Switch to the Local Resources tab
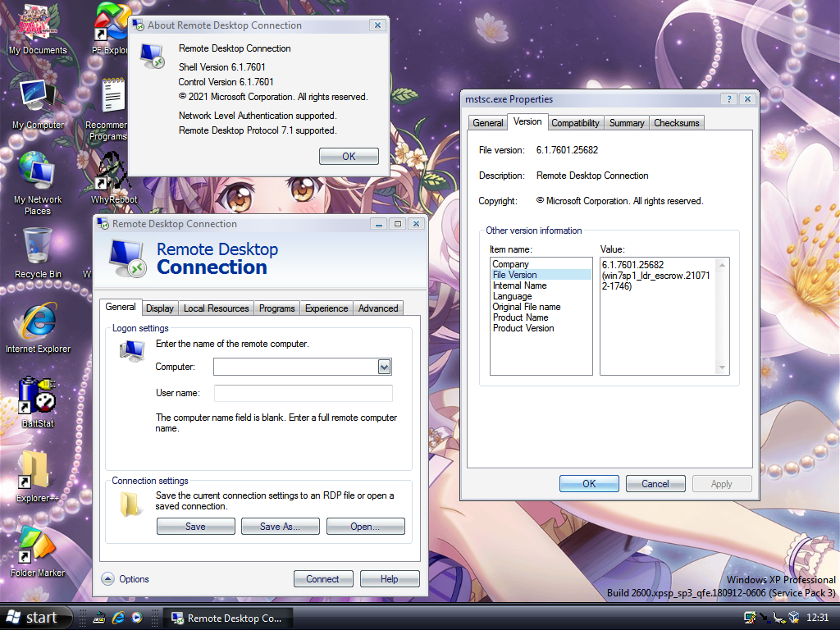The width and height of the screenshot is (840, 630). coord(217,308)
